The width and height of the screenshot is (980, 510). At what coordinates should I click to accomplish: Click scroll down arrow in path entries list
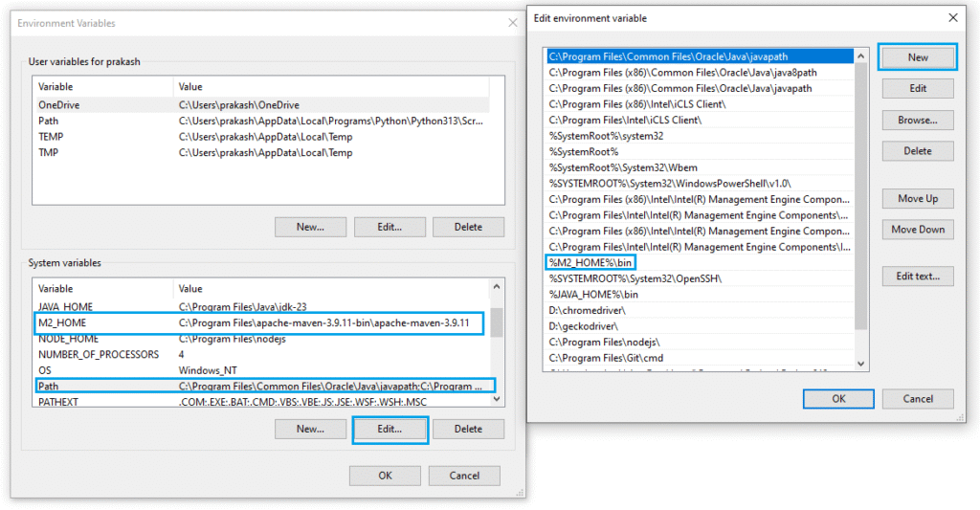(860, 364)
